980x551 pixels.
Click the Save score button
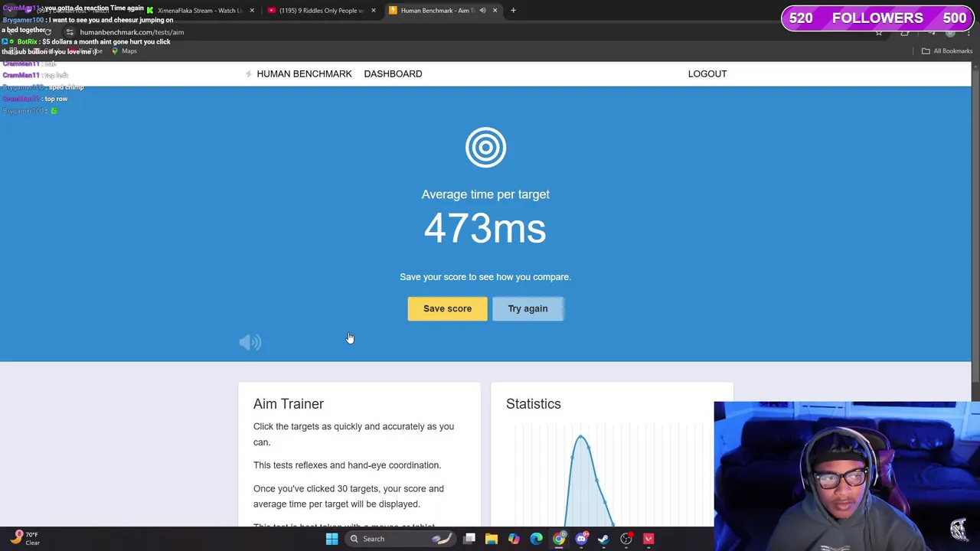coord(447,308)
